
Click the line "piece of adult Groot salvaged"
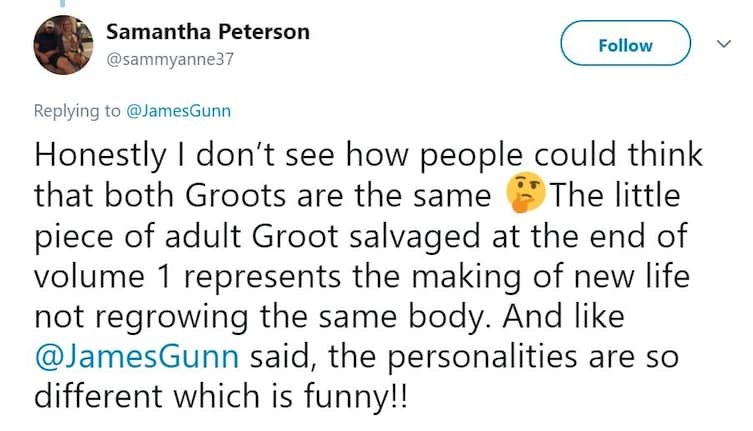(257, 237)
